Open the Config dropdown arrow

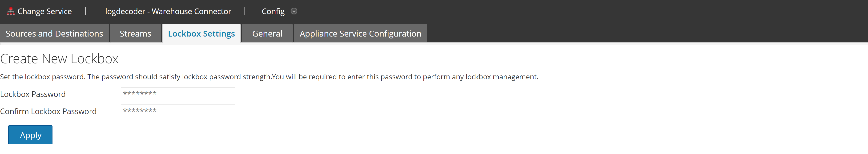coord(294,12)
